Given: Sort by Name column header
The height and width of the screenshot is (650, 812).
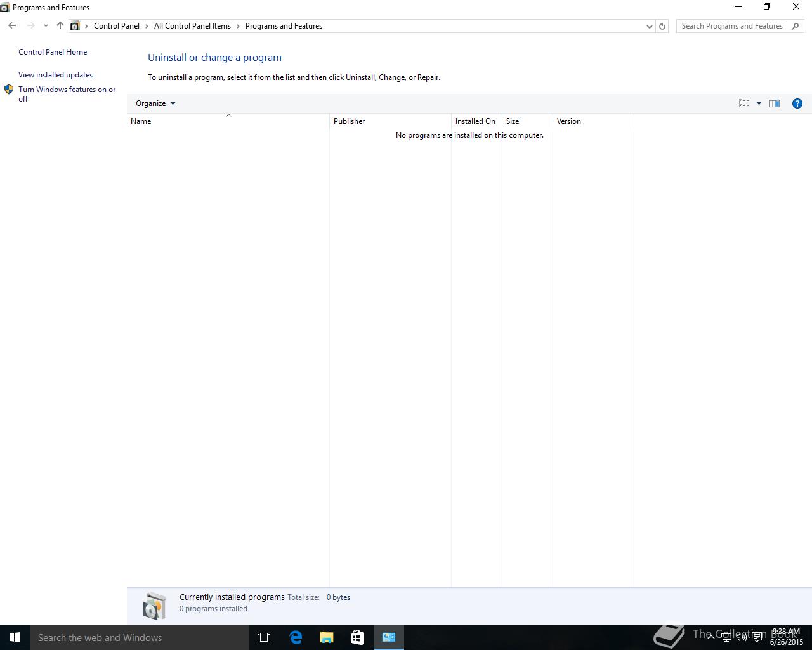Looking at the screenshot, I should pos(228,121).
